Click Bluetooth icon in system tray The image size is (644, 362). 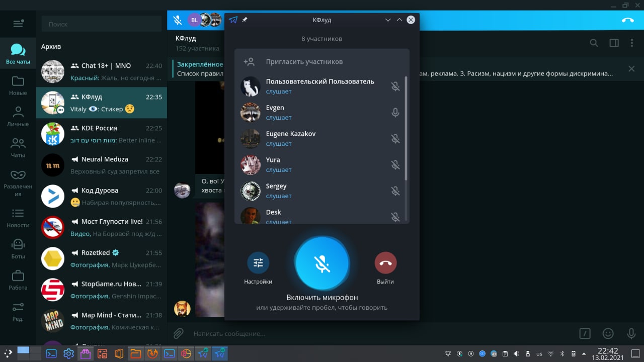tap(562, 354)
